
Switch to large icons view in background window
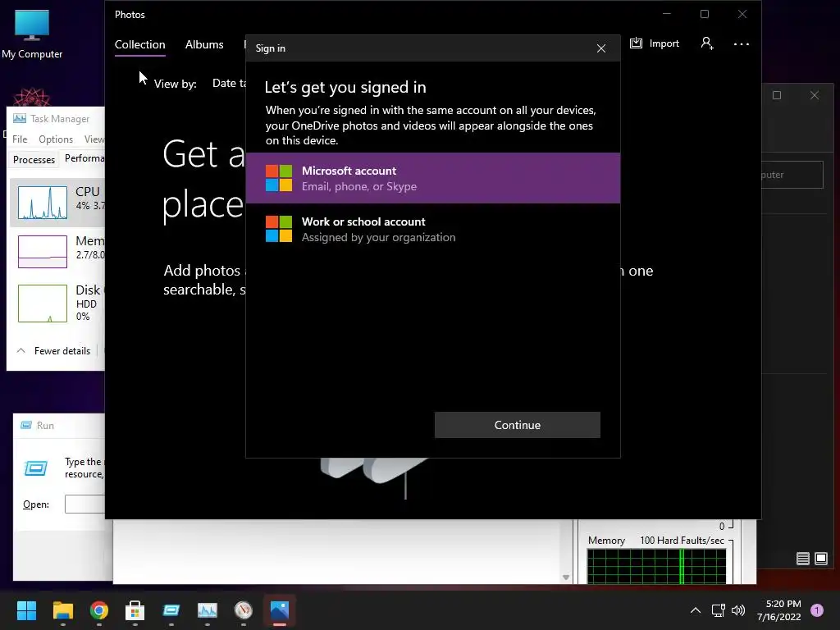tap(820, 559)
